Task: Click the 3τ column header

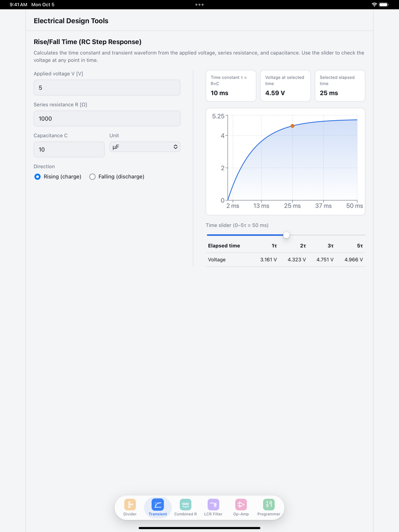Action: (x=331, y=246)
